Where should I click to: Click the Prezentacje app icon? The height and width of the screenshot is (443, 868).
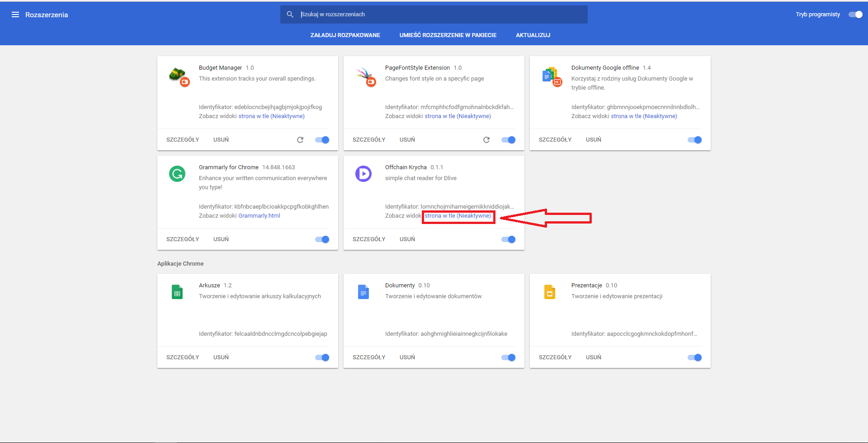(550, 292)
